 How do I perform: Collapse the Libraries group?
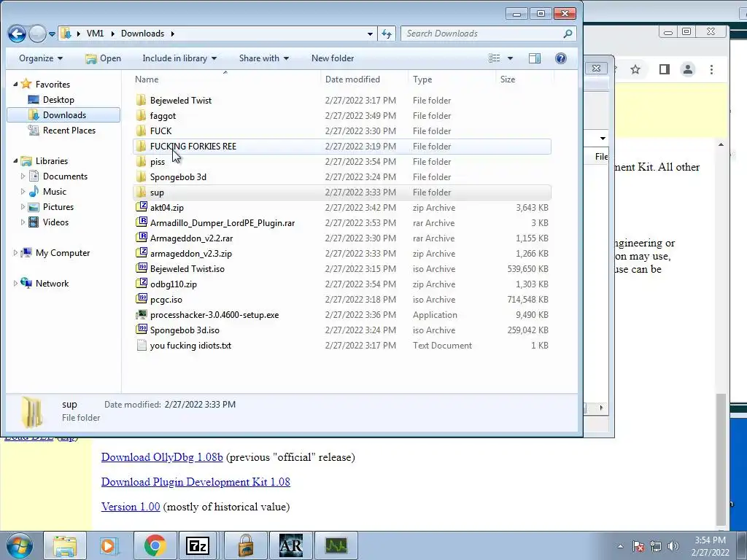[15, 161]
